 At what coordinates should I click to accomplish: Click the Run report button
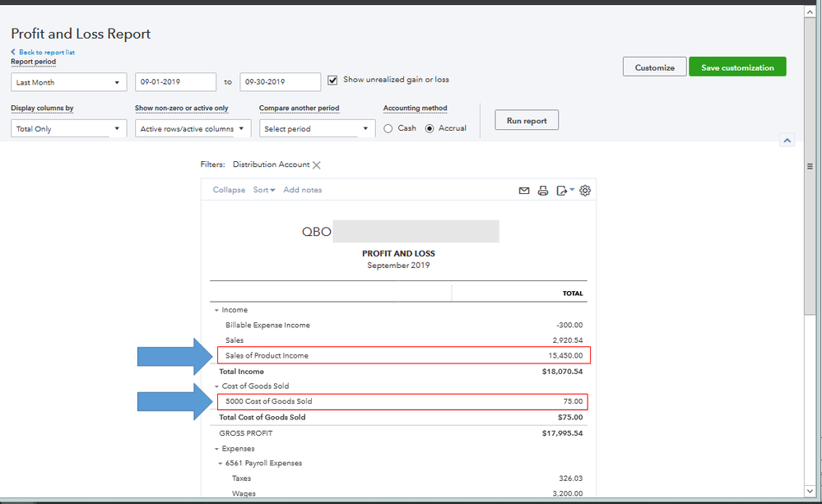click(x=526, y=119)
